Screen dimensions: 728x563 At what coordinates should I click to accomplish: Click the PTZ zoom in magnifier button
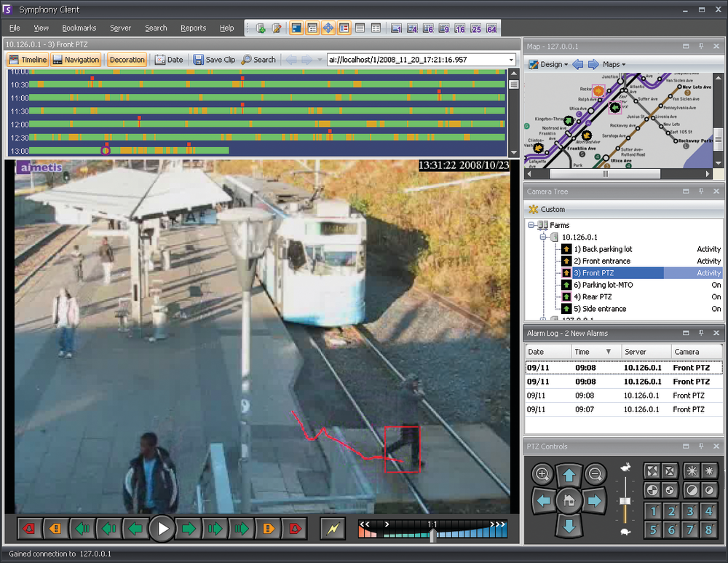(542, 474)
